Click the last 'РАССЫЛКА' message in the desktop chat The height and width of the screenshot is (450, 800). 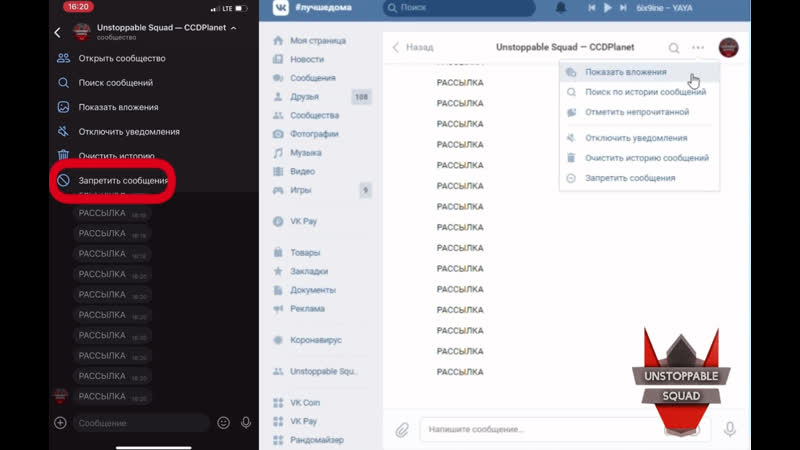click(460, 372)
